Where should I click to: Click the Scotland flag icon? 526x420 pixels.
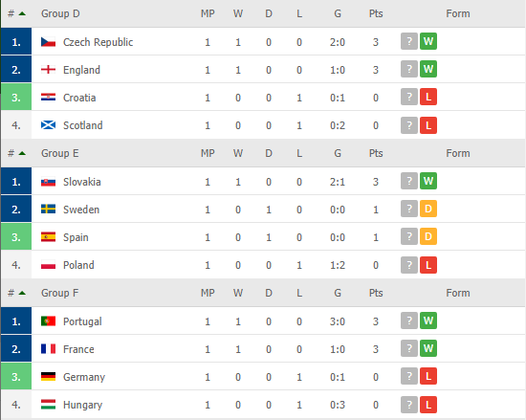(48, 125)
